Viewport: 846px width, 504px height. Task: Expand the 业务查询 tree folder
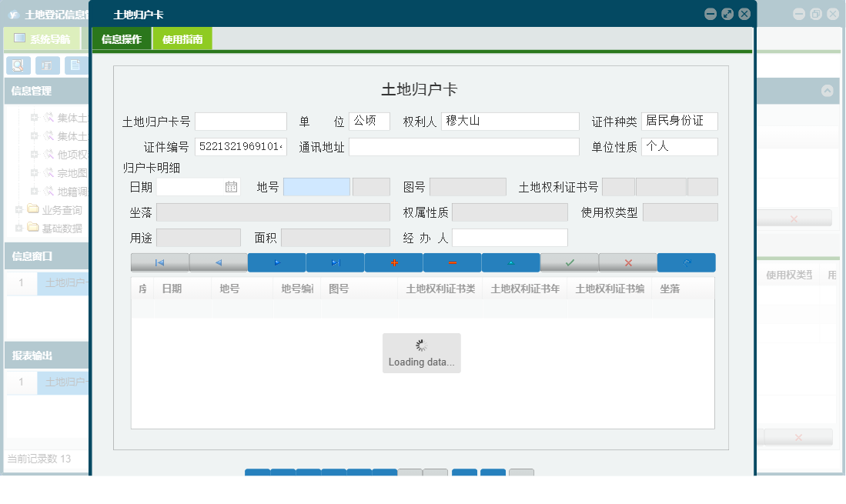coord(19,210)
